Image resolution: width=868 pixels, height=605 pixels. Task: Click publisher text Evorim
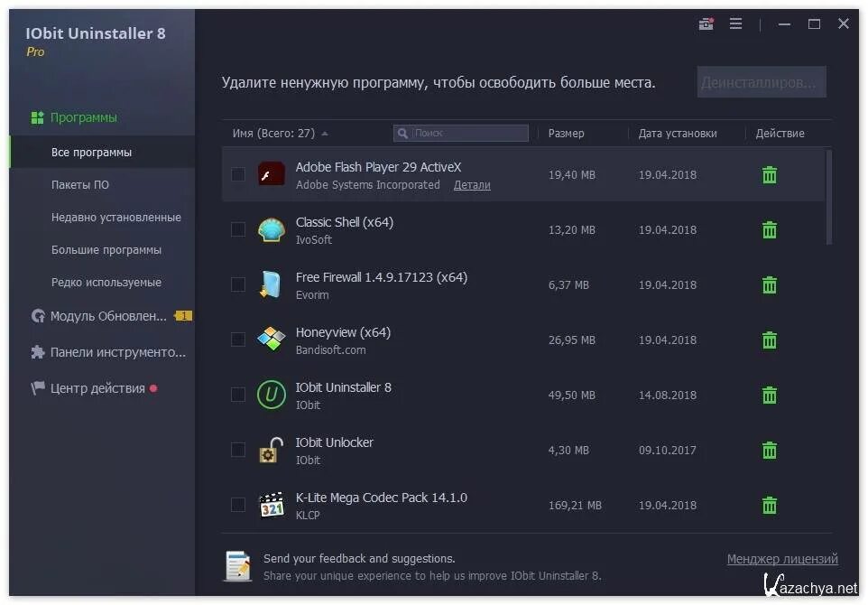312,294
